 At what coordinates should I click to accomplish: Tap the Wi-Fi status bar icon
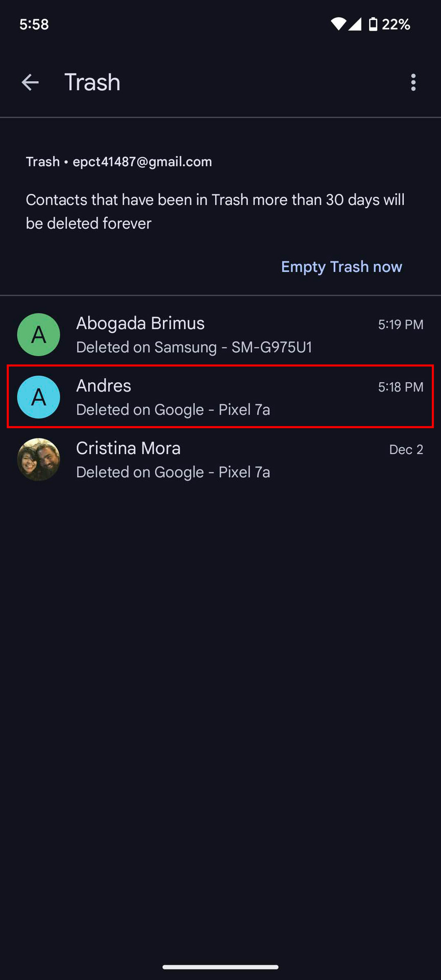(338, 24)
